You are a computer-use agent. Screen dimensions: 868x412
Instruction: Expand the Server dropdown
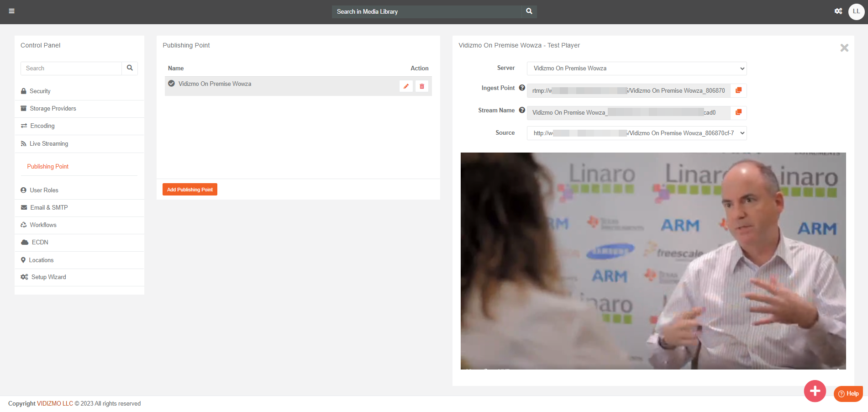[x=637, y=69]
